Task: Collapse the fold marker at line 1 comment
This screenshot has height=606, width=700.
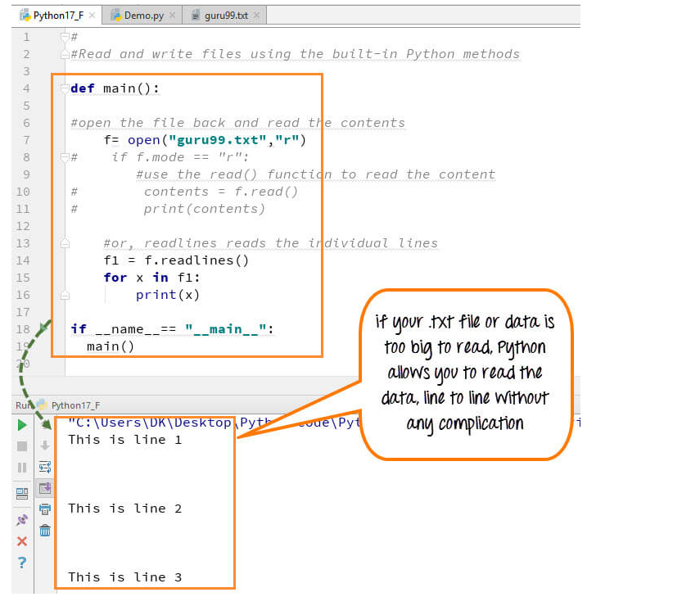Action: [63, 37]
